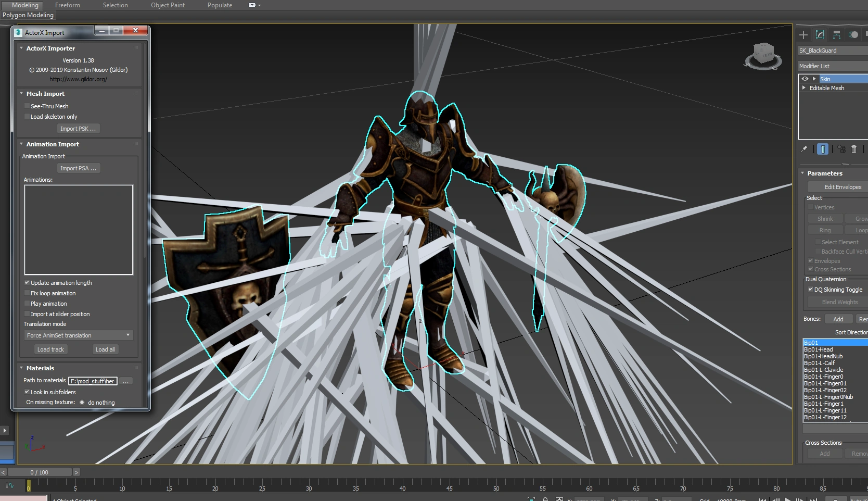
Task: Switch to the Hierarchy panel tab
Action: coord(837,35)
